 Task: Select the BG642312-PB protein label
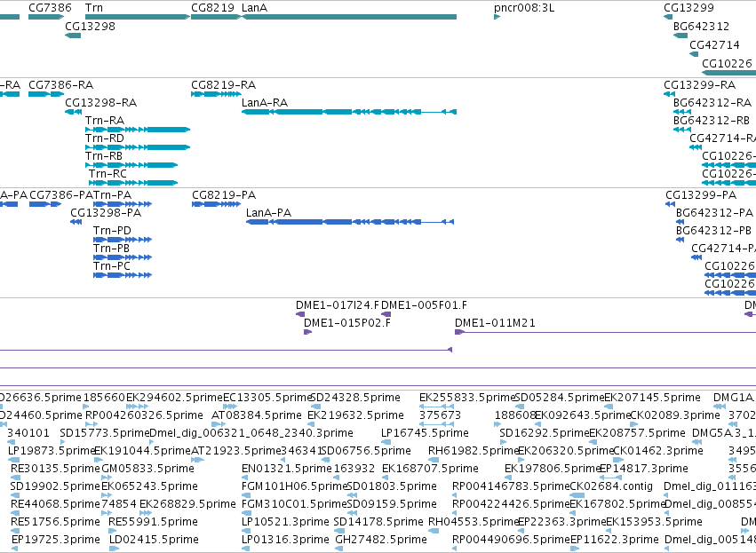pos(713,231)
